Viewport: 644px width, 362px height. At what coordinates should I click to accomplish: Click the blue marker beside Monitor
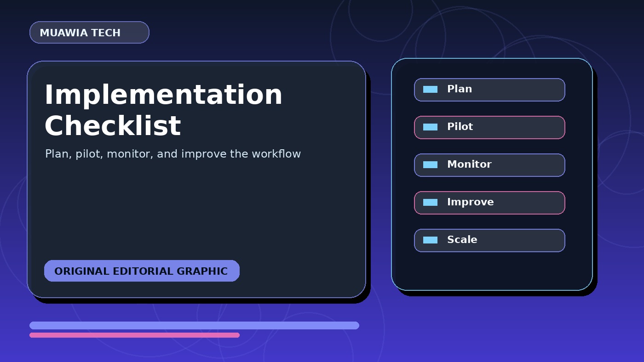tap(430, 165)
